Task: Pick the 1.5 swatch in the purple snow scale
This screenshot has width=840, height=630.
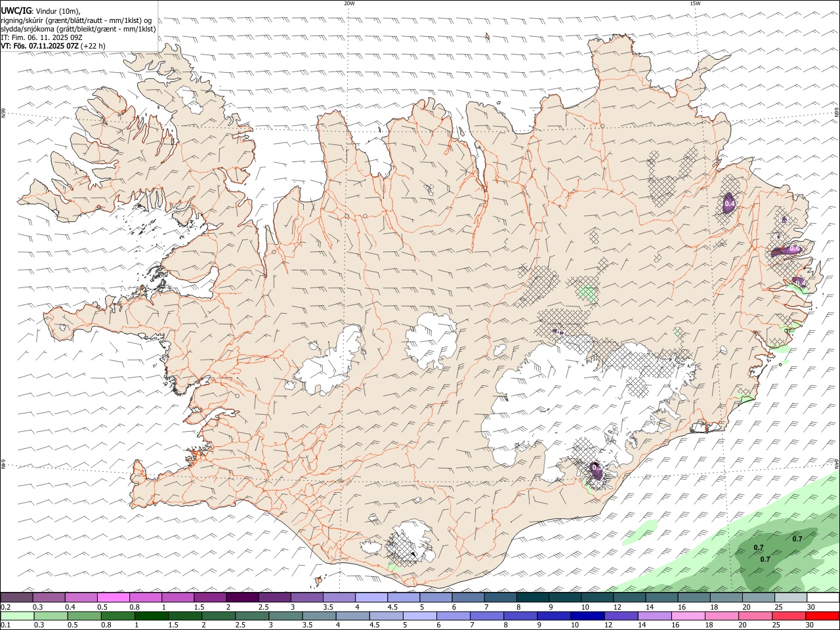Action: [x=210, y=597]
